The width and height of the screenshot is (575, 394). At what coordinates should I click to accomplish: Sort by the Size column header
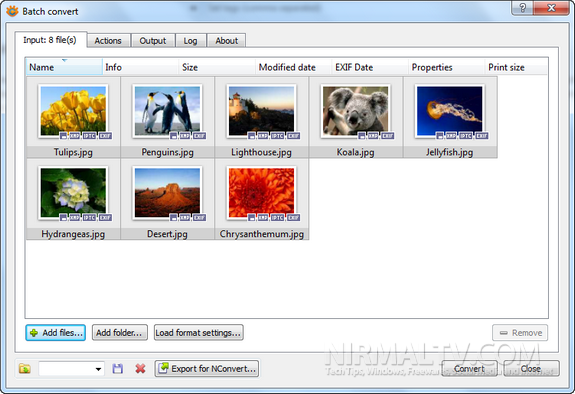pyautogui.click(x=217, y=67)
